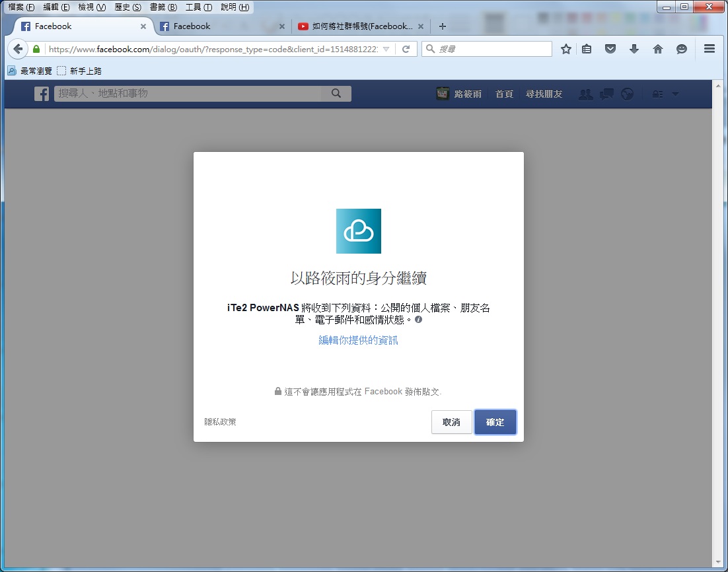Open Facebook privacy shortcuts lock icon
The height and width of the screenshot is (572, 728).
click(657, 94)
